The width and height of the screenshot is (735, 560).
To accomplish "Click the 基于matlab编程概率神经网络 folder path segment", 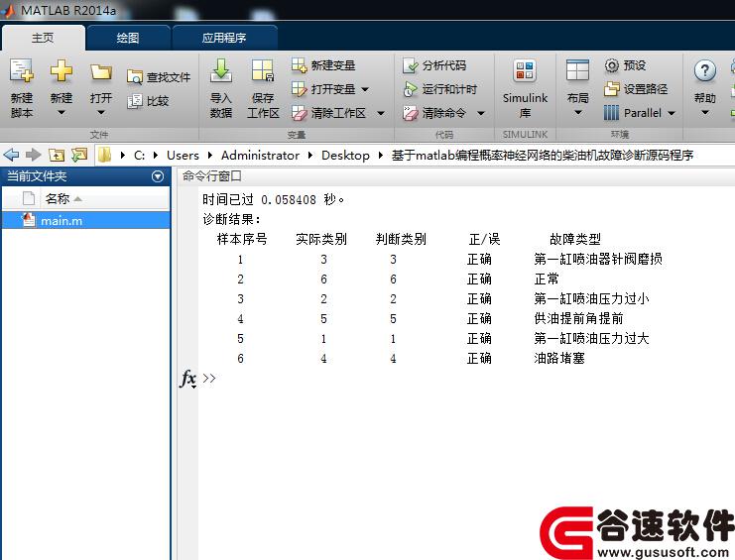I will pos(543,155).
